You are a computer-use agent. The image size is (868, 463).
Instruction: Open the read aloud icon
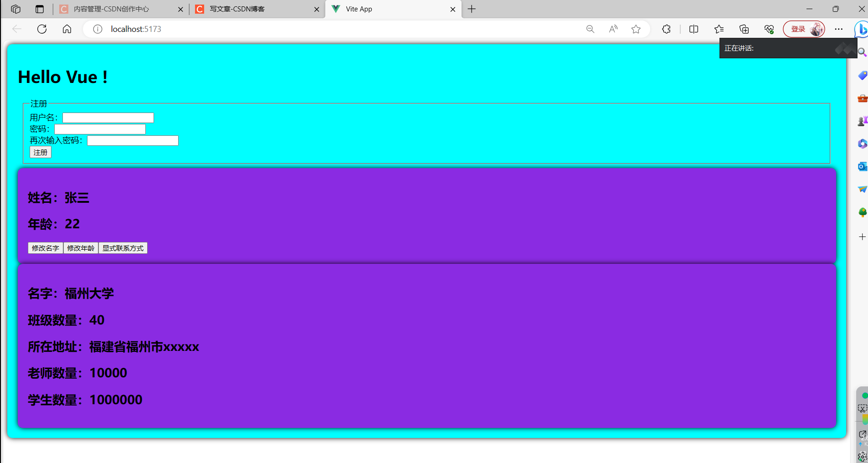[613, 29]
